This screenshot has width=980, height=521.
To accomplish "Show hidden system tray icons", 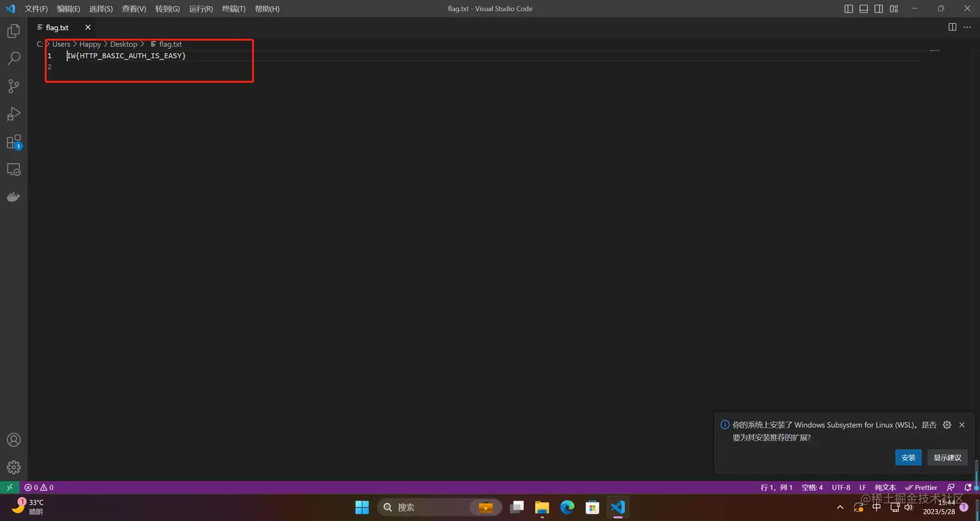I will [x=840, y=507].
